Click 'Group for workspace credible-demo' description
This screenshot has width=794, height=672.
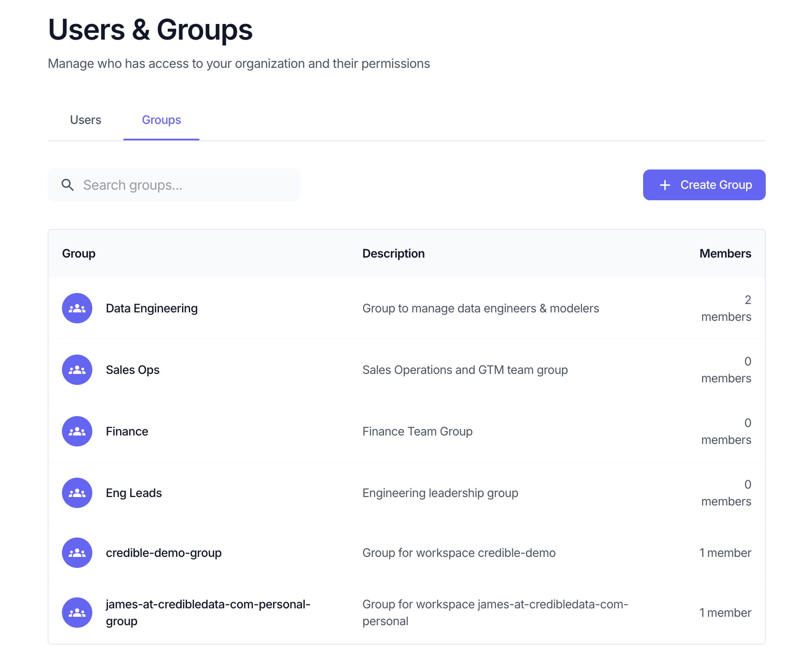coord(459,553)
